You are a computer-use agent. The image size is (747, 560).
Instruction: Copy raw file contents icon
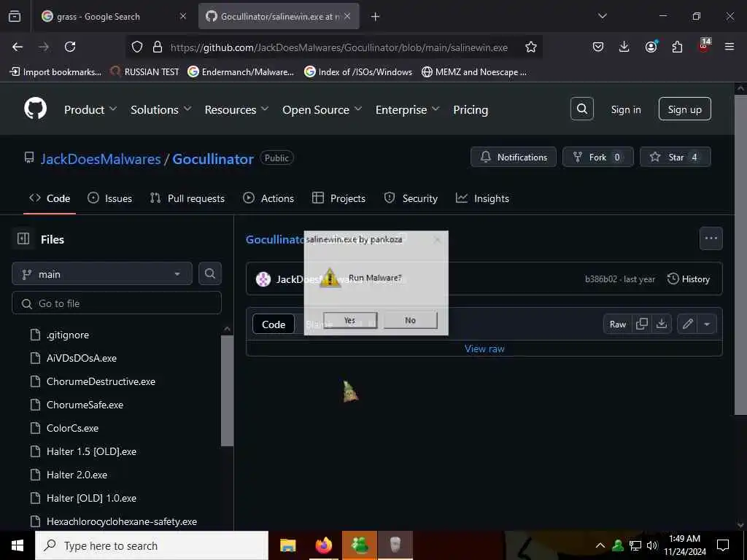[642, 324]
